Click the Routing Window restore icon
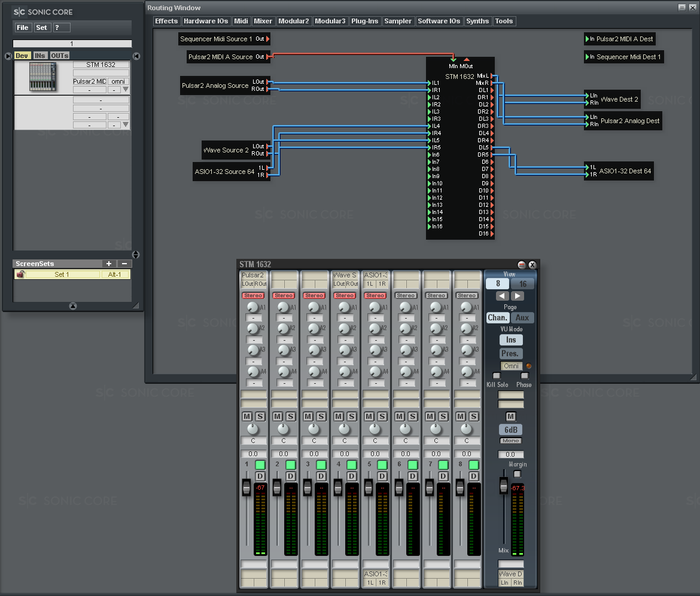Image resolution: width=700 pixels, height=596 pixels. tap(681, 8)
